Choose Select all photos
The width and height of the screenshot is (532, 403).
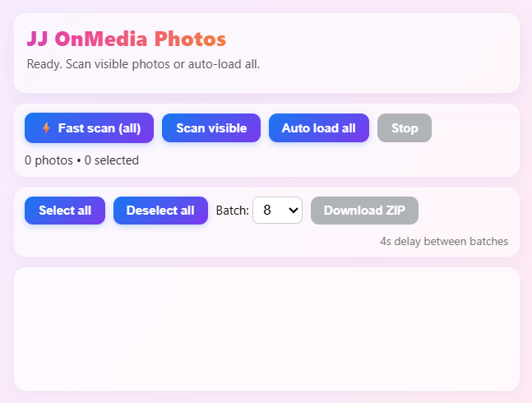point(65,211)
